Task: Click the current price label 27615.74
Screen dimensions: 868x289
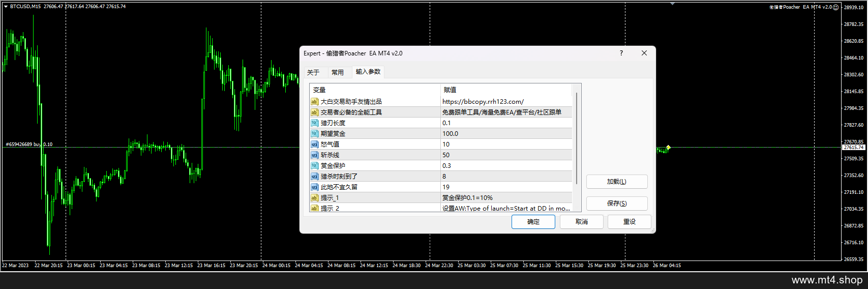Action: tap(854, 148)
